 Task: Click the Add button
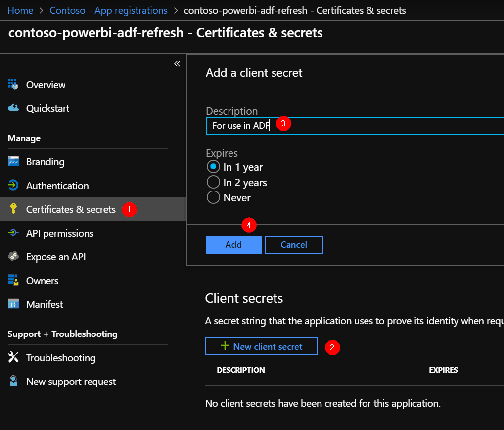tap(233, 245)
